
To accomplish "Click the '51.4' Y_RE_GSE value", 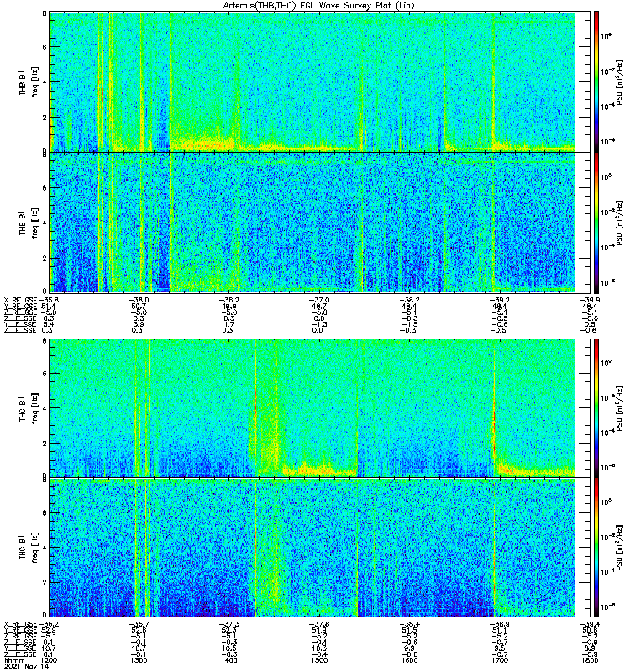I will point(48,306).
